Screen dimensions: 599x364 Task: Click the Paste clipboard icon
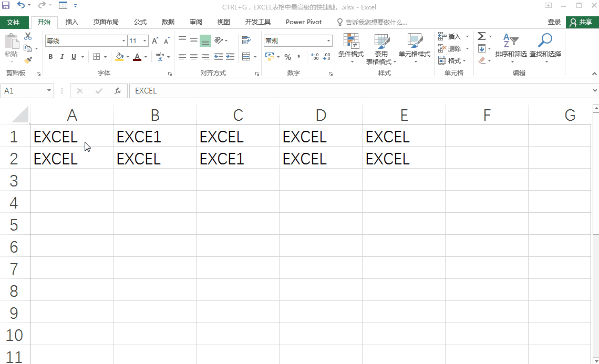coord(11,41)
